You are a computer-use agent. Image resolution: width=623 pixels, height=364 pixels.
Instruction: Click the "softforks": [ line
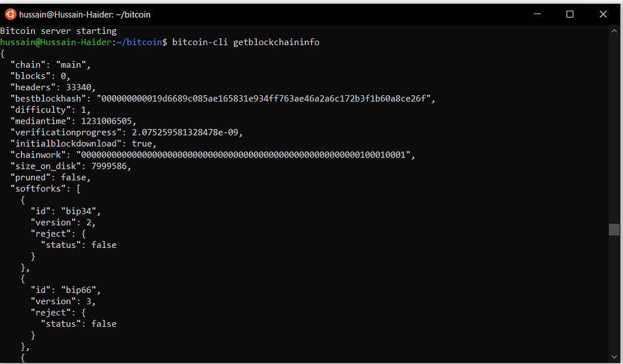(45, 188)
